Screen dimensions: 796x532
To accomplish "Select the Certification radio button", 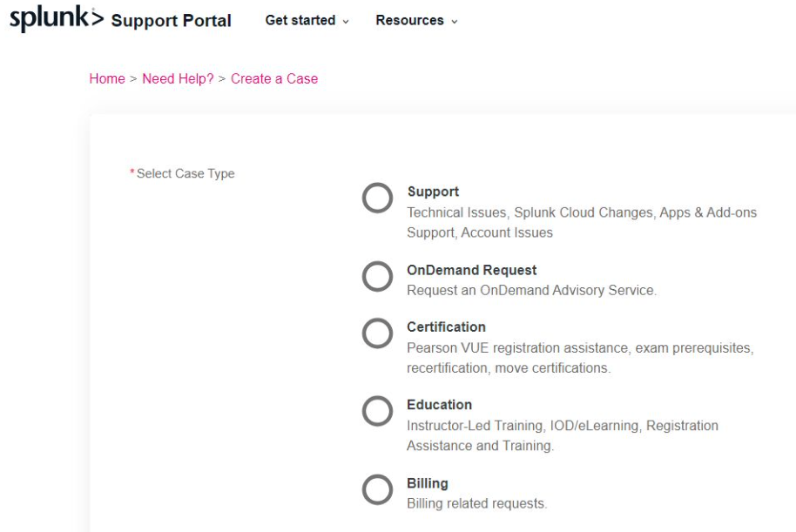I will point(377,334).
